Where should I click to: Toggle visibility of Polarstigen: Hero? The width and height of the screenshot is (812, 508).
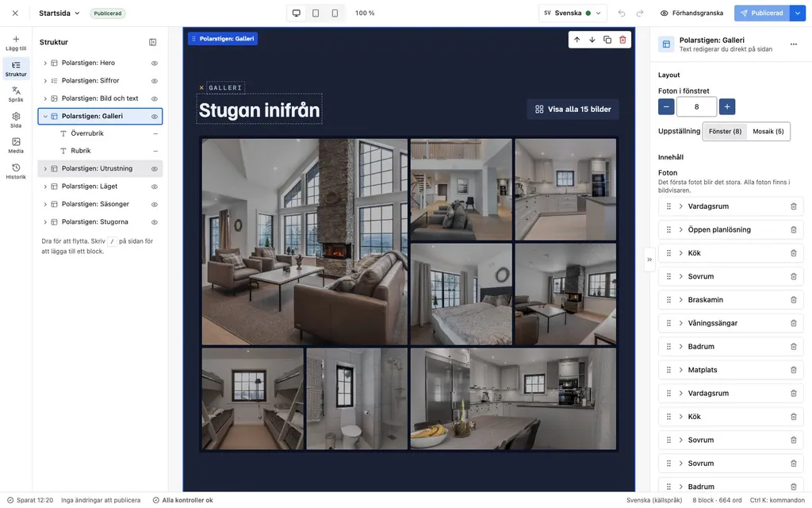155,63
